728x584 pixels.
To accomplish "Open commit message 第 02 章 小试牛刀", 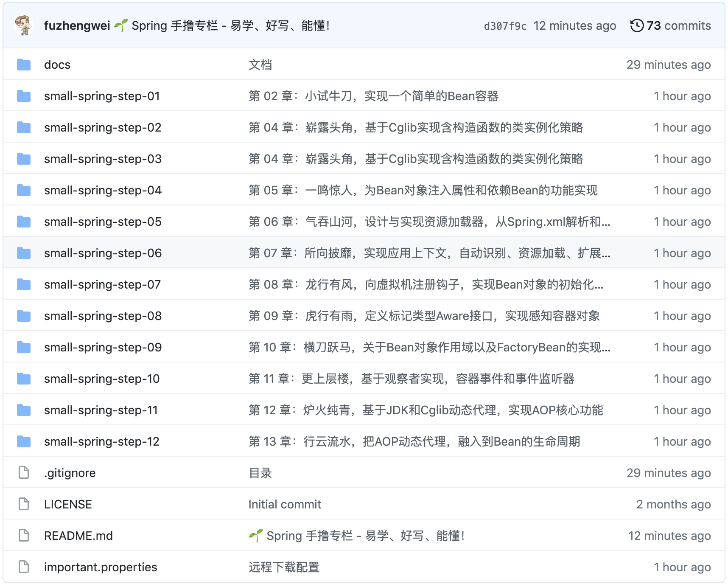I will 373,96.
